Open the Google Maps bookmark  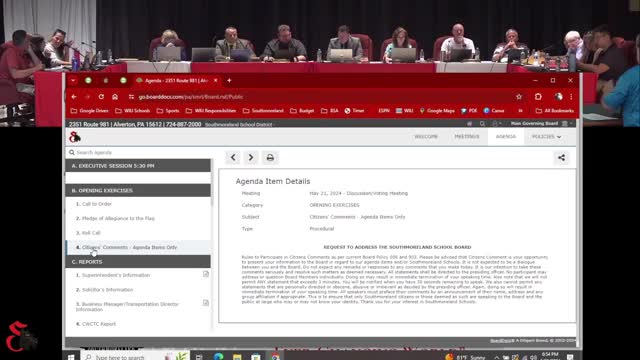(437, 111)
